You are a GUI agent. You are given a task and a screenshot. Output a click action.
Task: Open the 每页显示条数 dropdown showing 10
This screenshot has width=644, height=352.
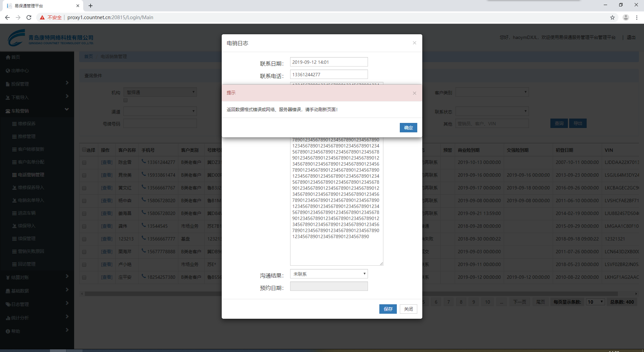click(595, 302)
